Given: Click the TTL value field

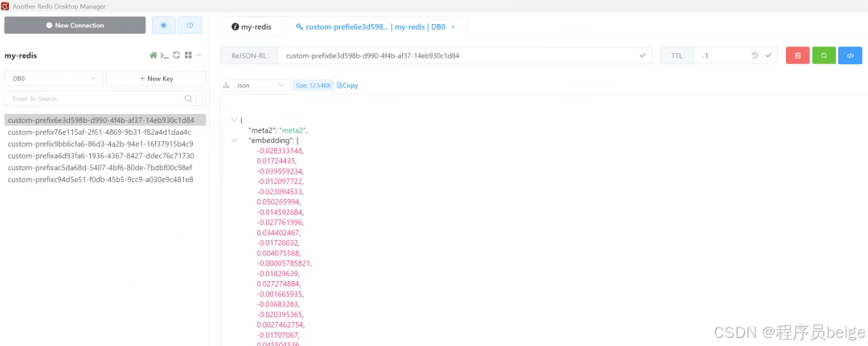Looking at the screenshot, I should coord(721,56).
